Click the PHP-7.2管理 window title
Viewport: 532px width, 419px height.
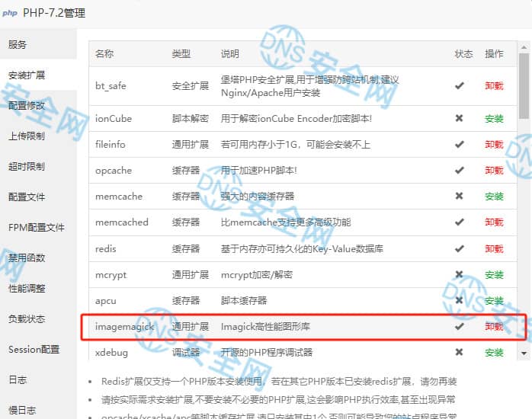point(54,13)
